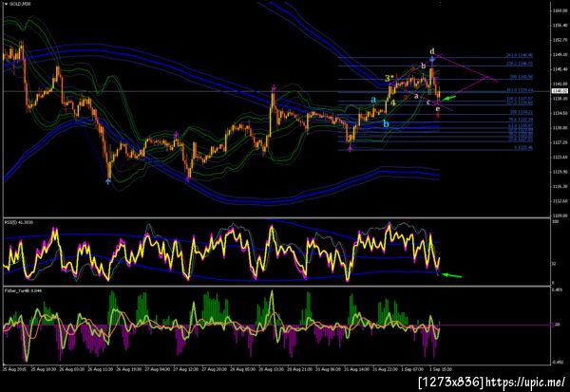Image resolution: width=570 pixels, height=392 pixels.
Task: Select the white 'd' wave label
Action: pyautogui.click(x=432, y=51)
